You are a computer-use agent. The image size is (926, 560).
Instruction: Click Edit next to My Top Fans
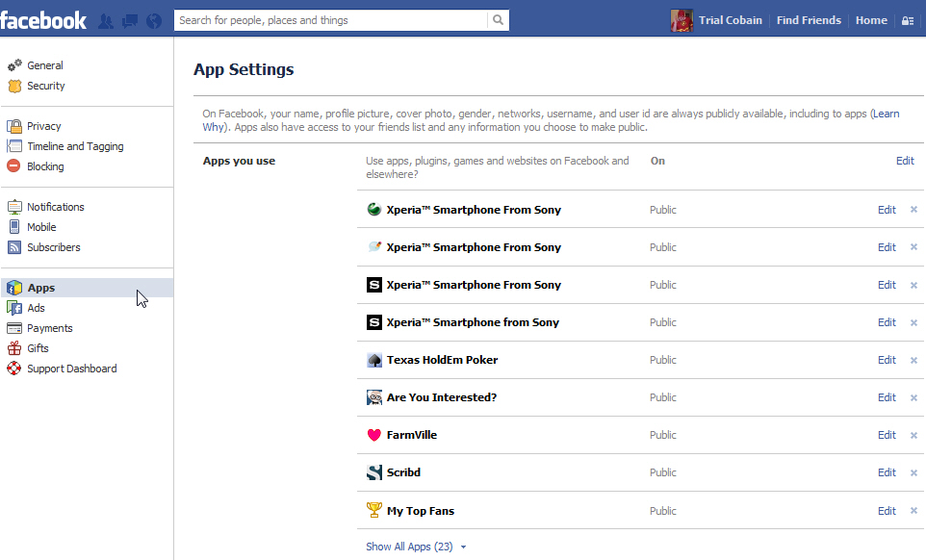[887, 511]
